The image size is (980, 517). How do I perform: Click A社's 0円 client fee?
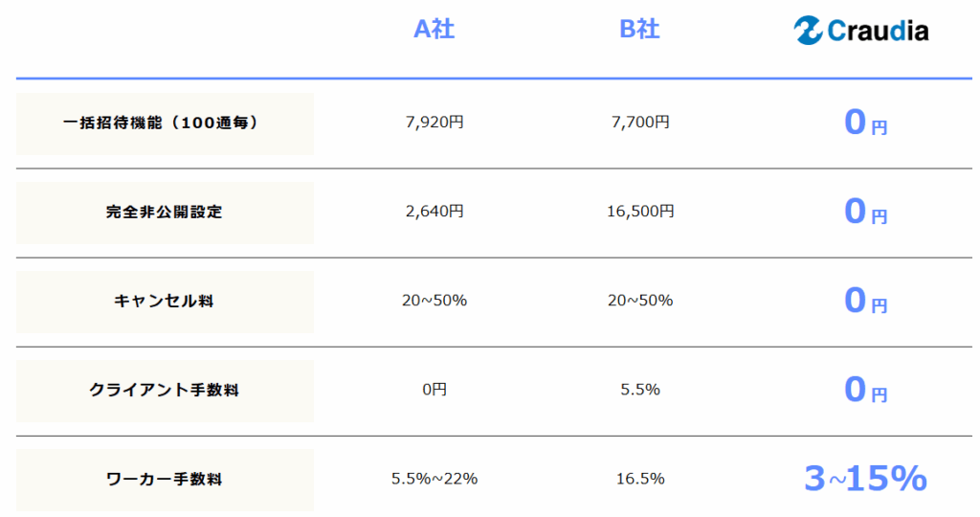point(434,390)
